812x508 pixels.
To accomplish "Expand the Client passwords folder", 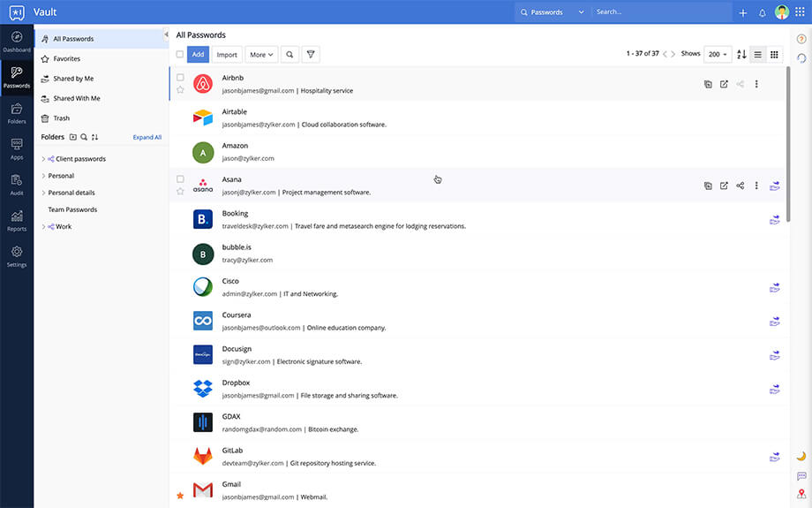I will pos(43,159).
